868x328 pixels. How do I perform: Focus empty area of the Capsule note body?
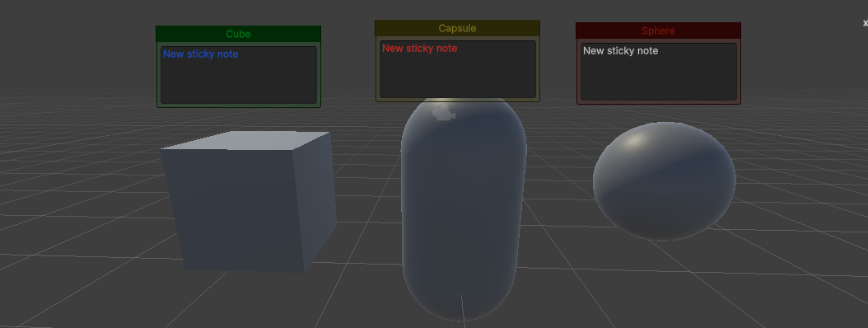click(458, 77)
